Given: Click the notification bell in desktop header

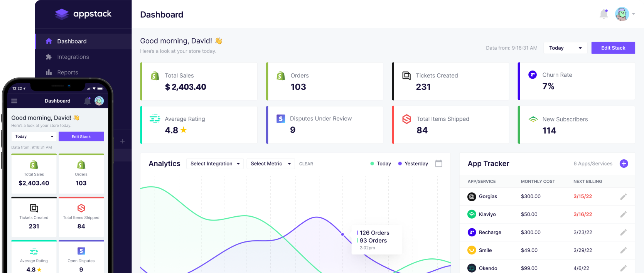Looking at the screenshot, I should pyautogui.click(x=604, y=14).
